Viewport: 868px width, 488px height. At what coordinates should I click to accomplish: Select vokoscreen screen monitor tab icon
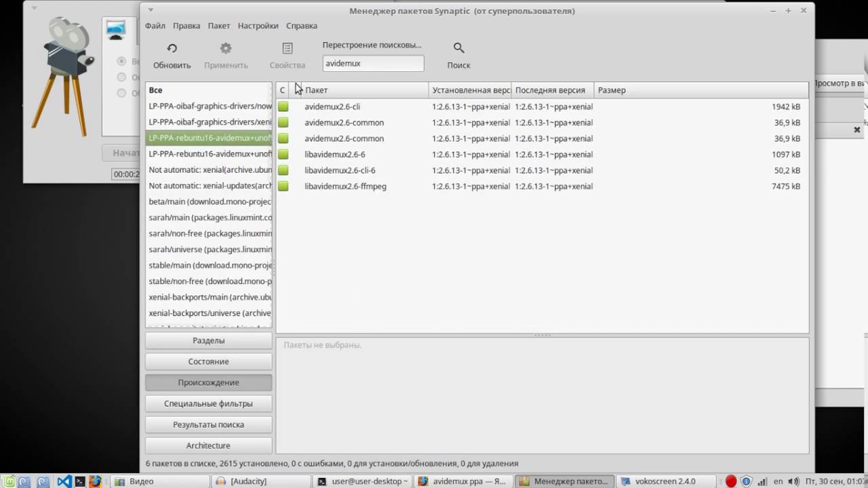(x=115, y=29)
